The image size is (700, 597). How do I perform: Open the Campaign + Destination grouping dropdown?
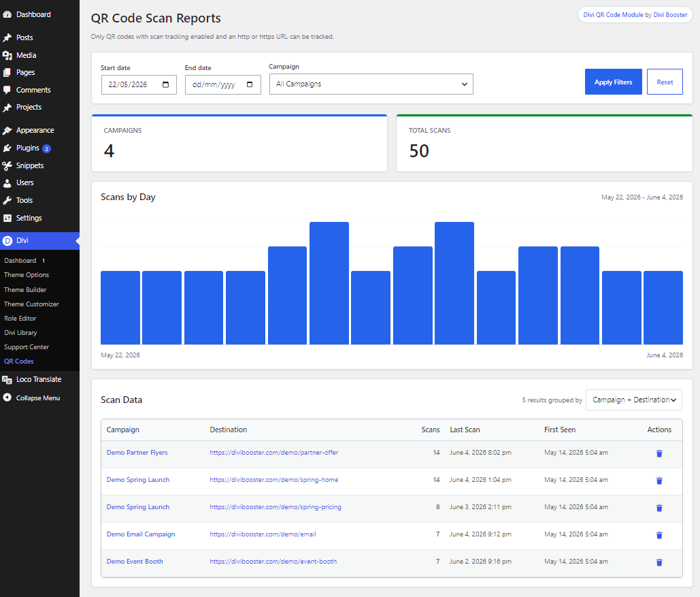coord(633,400)
